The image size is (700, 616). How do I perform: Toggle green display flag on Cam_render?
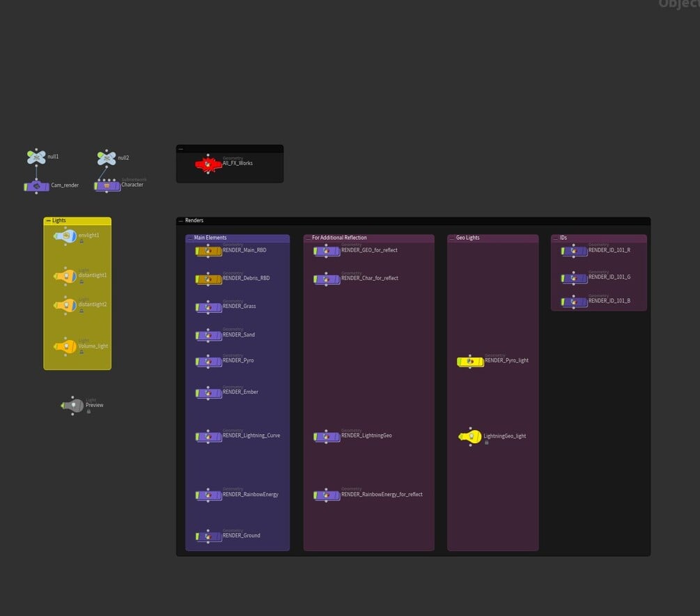[26, 186]
